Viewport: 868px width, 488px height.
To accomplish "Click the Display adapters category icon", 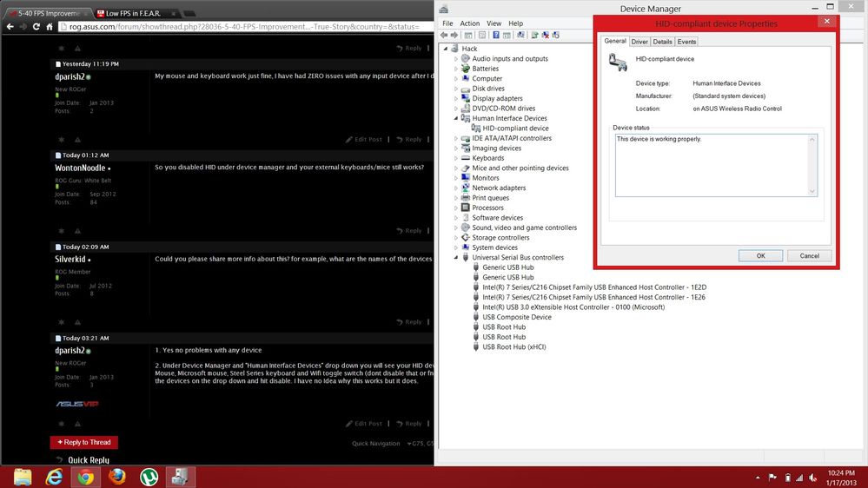I will (466, 98).
